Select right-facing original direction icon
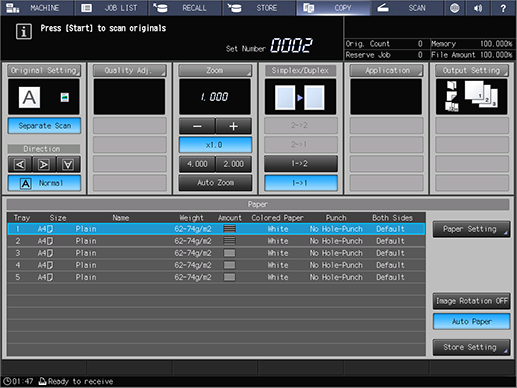This screenshot has width=517, height=388. [44, 164]
